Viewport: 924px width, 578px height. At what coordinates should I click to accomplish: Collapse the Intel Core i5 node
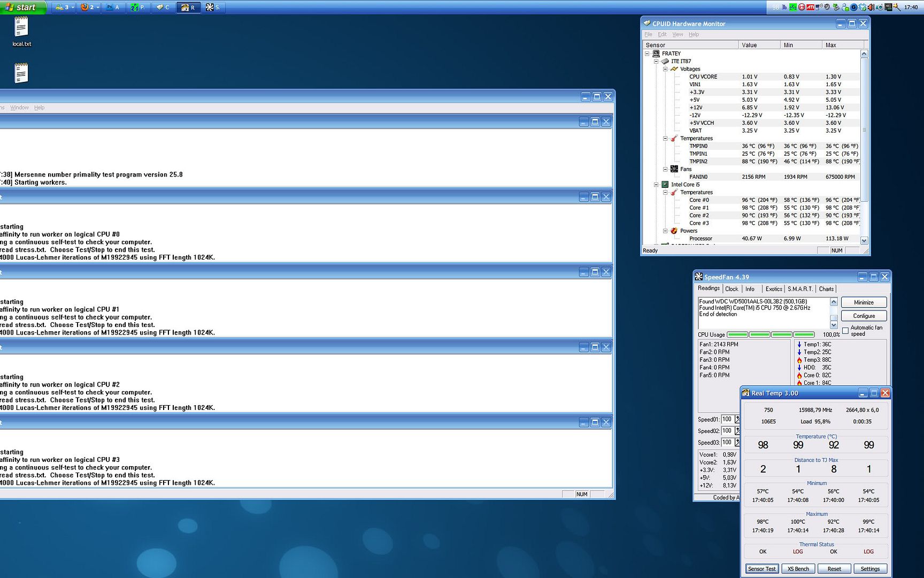[656, 185]
